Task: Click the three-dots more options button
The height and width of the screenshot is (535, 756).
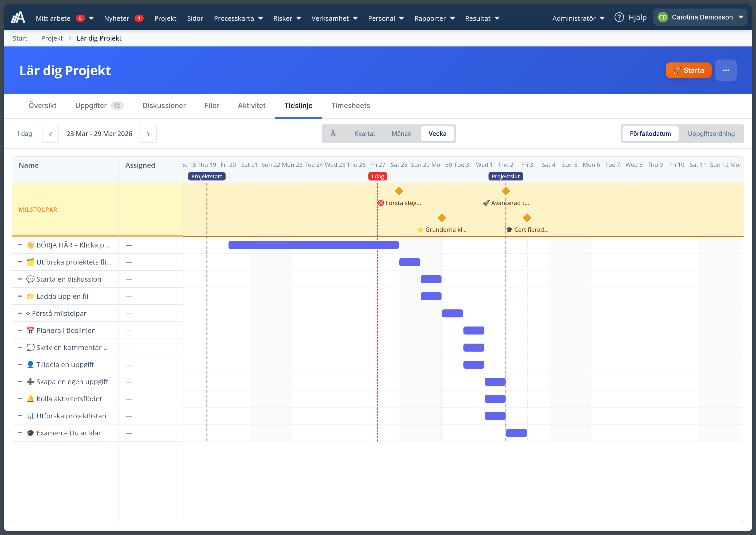Action: tap(726, 70)
